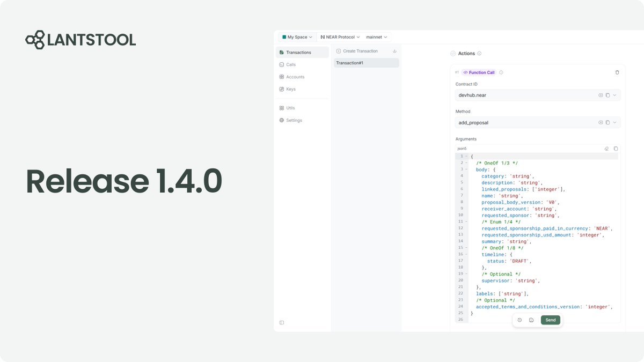Open Utils from the sidebar icon
The image size is (644, 362).
[x=289, y=107]
